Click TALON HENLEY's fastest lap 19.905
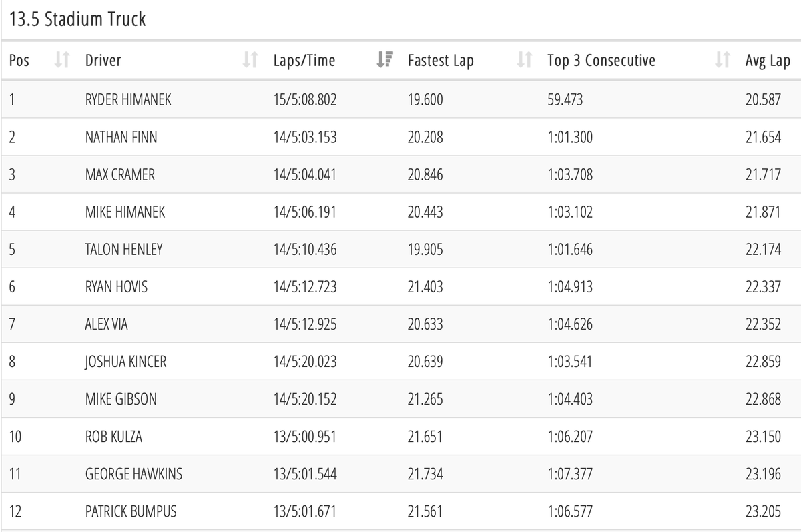Viewport: 801px width, 532px height. [x=425, y=250]
